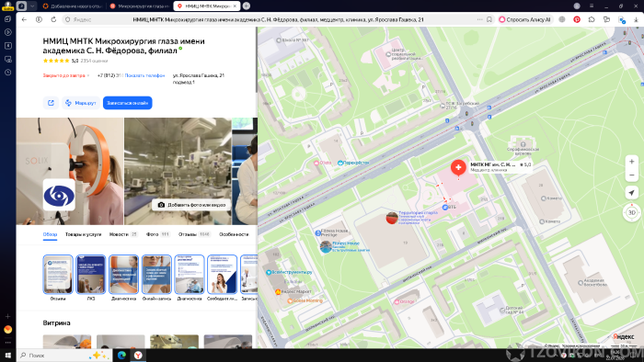Image resolution: width=644 pixels, height=362 pixels.
Task: Click the share icon button of clinic card
Action: click(x=51, y=103)
